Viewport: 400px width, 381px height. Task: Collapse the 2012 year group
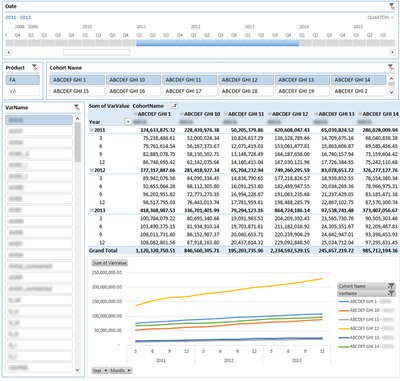[x=91, y=170]
